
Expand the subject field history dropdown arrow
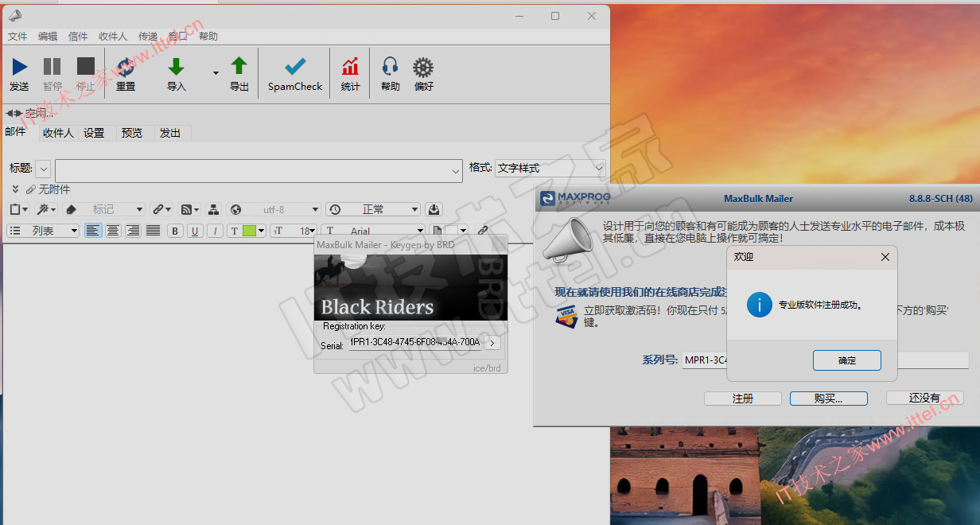[x=456, y=170]
